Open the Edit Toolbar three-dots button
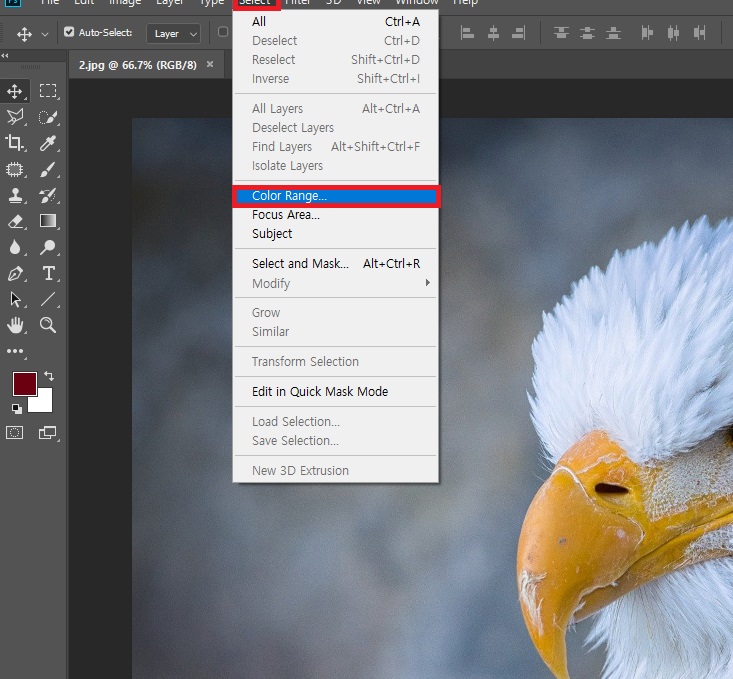 tap(15, 351)
